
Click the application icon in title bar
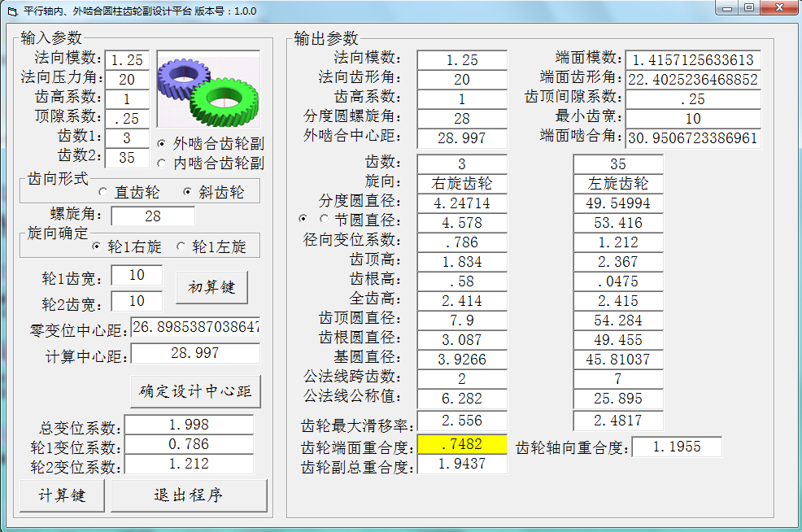point(12,11)
